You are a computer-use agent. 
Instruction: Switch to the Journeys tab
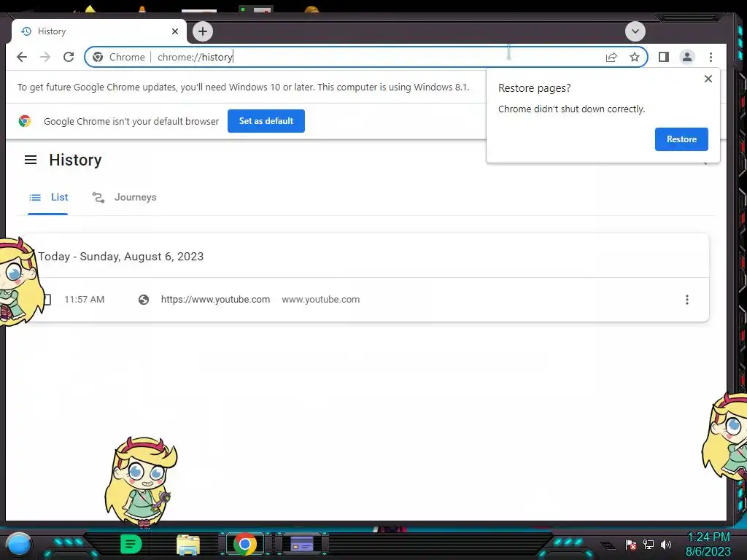coord(124,198)
